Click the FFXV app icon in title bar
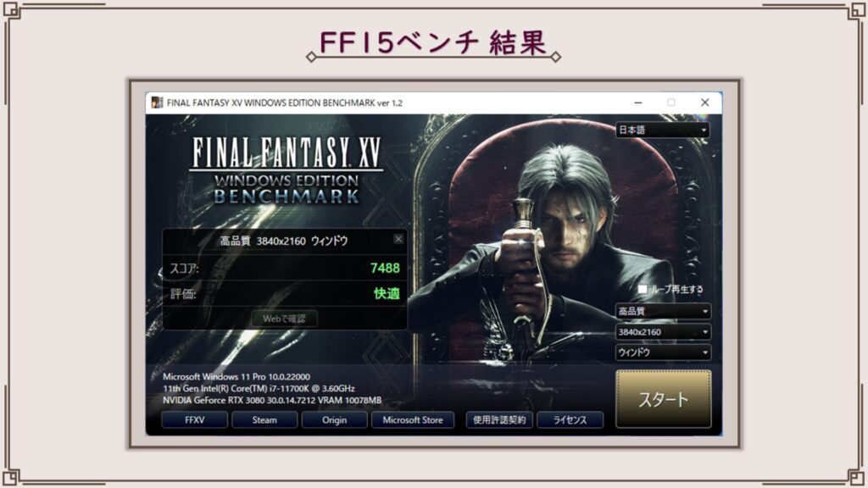The height and width of the screenshot is (488, 868). [x=157, y=103]
